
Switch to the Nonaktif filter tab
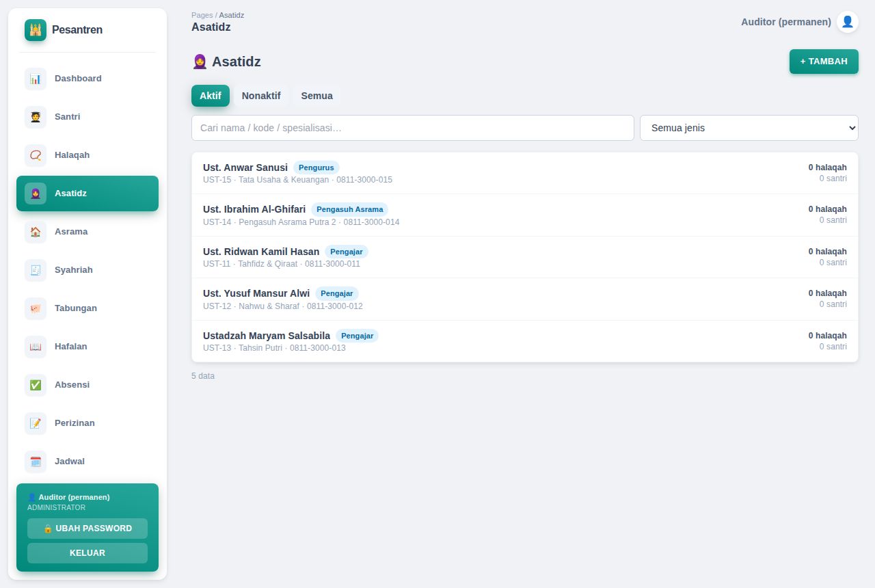coord(261,96)
